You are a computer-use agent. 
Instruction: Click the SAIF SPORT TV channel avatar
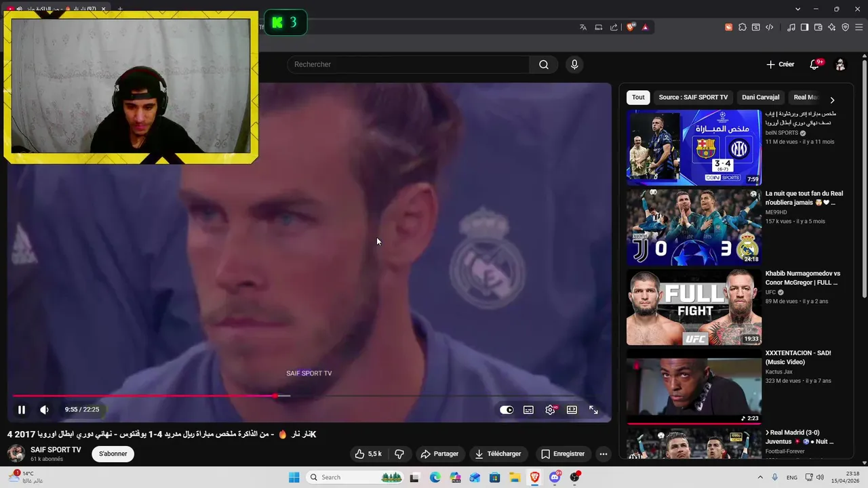(x=16, y=453)
